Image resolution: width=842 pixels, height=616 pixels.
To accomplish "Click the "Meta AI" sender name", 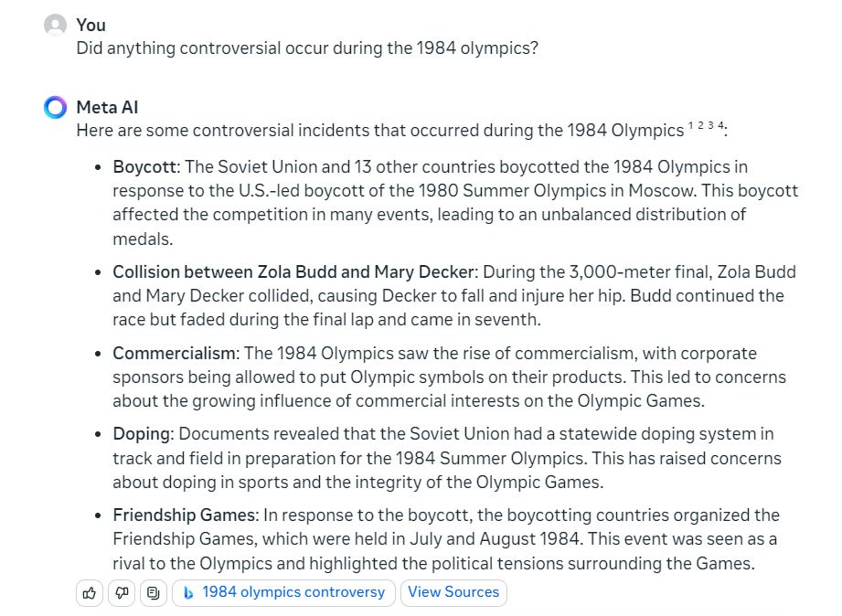I will pos(107,108).
